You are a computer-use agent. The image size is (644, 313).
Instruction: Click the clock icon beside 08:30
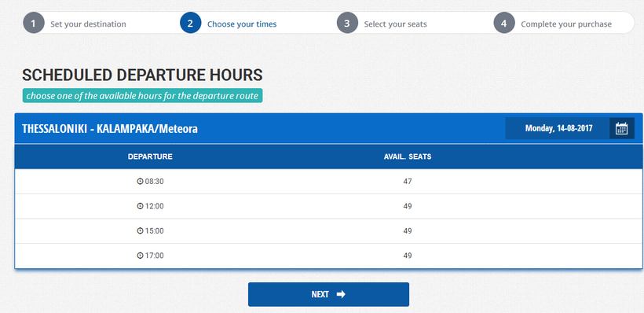(x=140, y=182)
